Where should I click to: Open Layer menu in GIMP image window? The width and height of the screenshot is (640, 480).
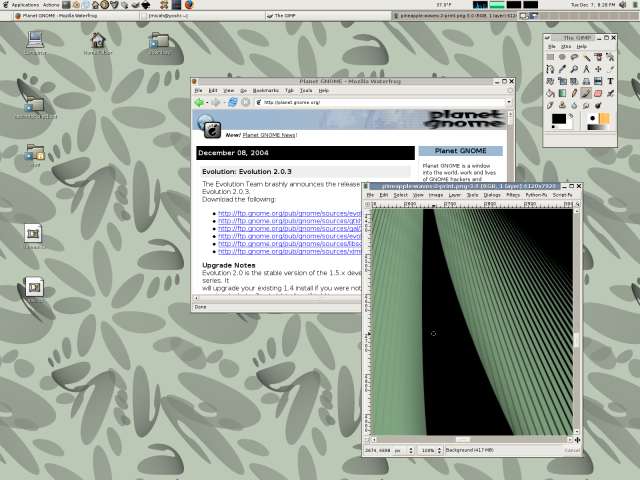[454, 195]
